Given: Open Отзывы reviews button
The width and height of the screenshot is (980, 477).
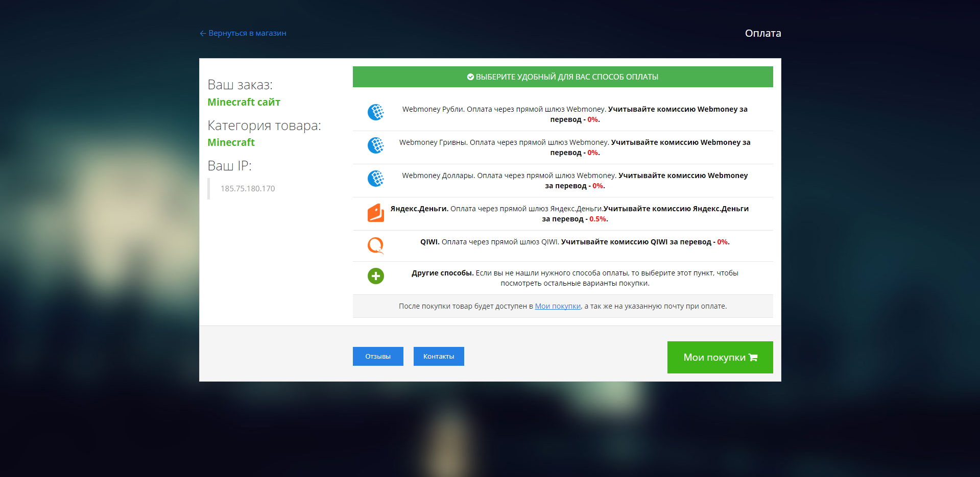Looking at the screenshot, I should pos(378,357).
